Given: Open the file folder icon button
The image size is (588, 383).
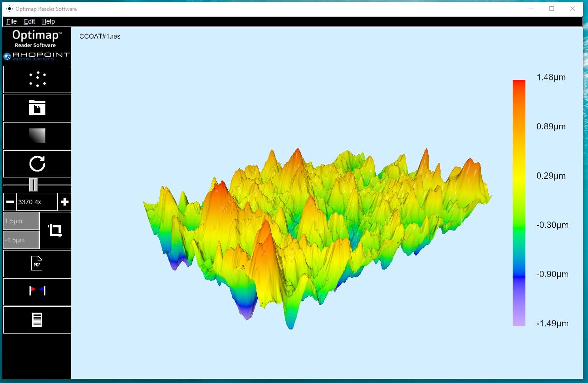Looking at the screenshot, I should (37, 108).
